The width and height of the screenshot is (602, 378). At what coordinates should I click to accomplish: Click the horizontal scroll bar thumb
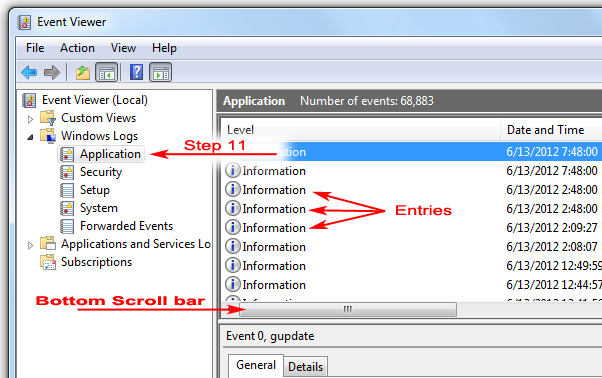tap(348, 309)
